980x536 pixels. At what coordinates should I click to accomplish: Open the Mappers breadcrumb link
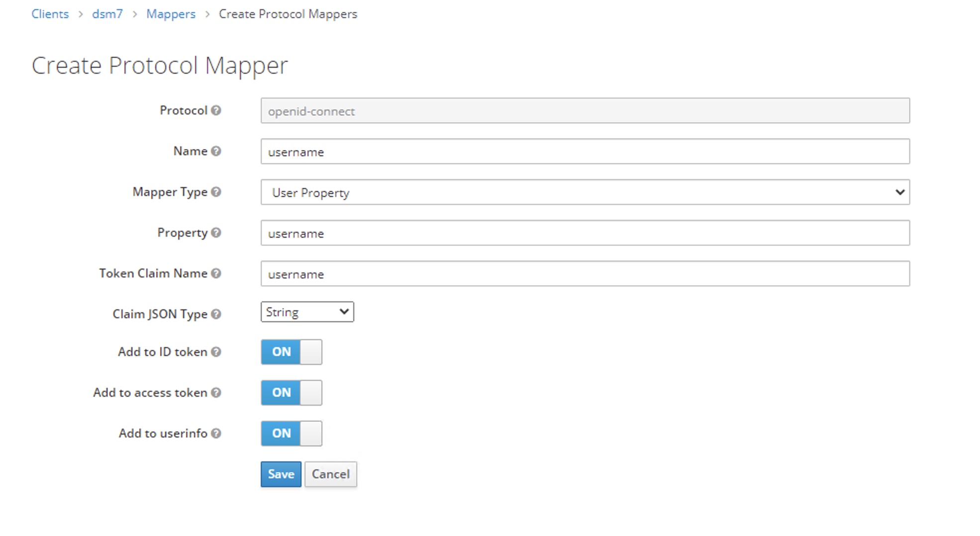(171, 14)
